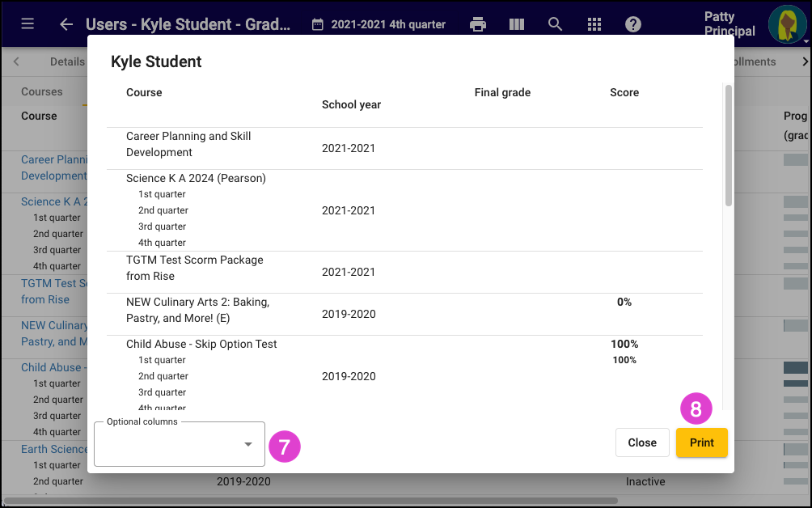Open the help question mark icon
Screen dimensions: 812x508
click(632, 23)
